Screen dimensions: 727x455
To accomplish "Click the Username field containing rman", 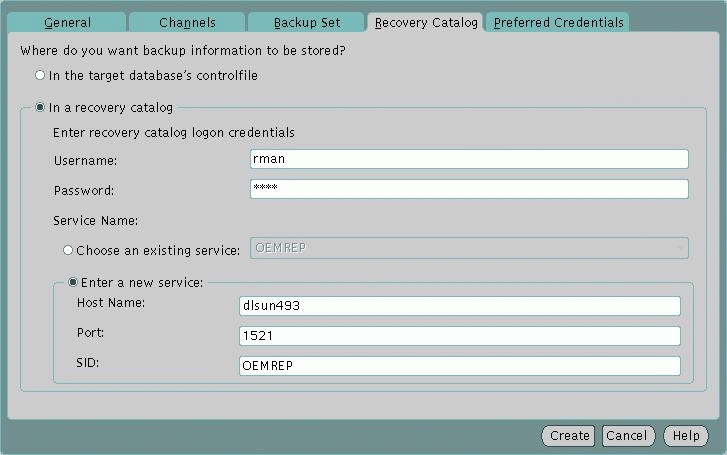I will click(469, 159).
